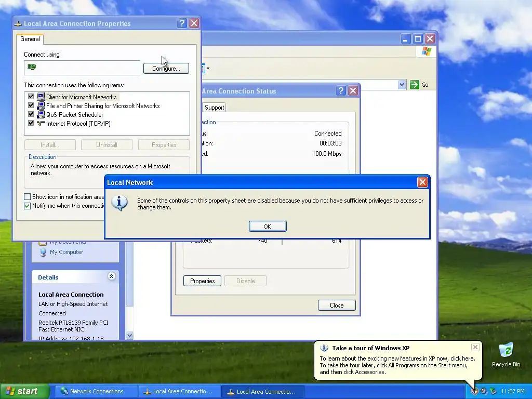Click the disabled Install... button
The image size is (532, 399).
50,145
